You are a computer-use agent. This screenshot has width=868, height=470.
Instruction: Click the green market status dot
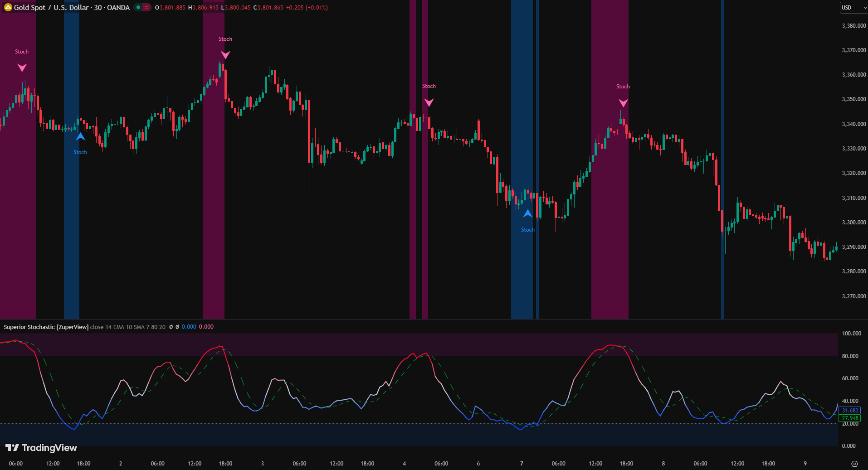(138, 8)
